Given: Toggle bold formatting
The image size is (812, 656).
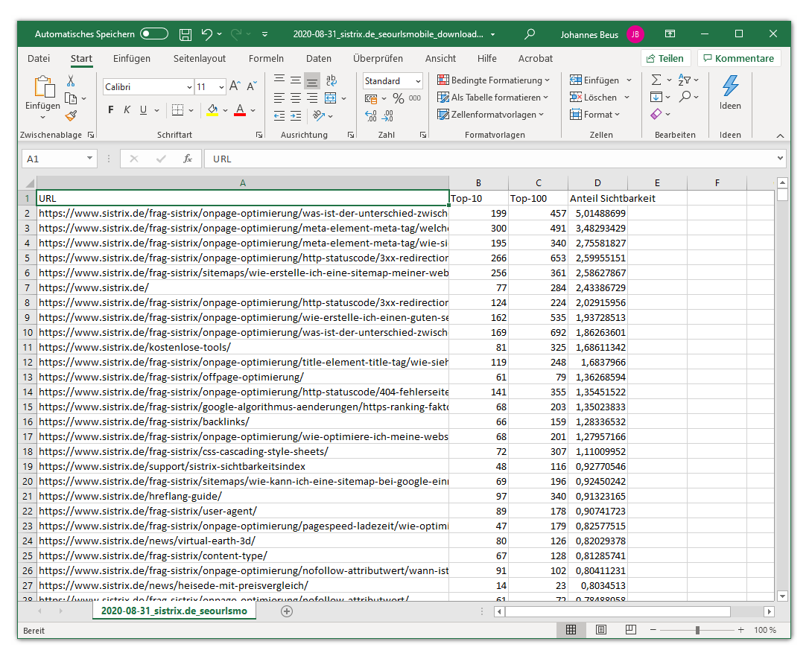Looking at the screenshot, I should [111, 110].
